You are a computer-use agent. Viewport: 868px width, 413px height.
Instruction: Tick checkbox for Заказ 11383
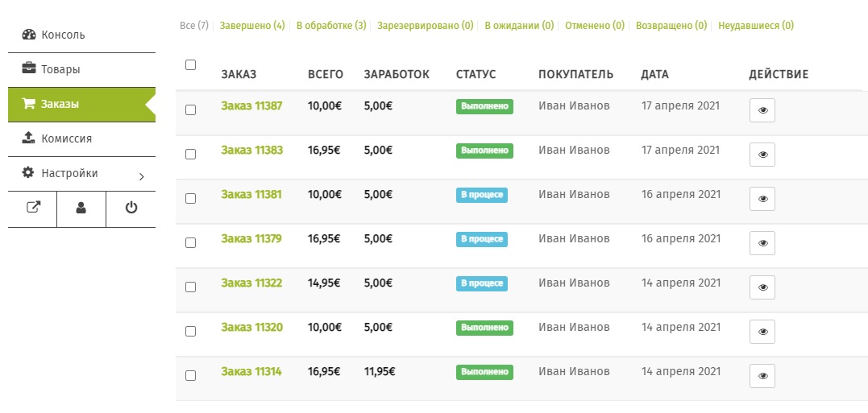[x=190, y=155]
